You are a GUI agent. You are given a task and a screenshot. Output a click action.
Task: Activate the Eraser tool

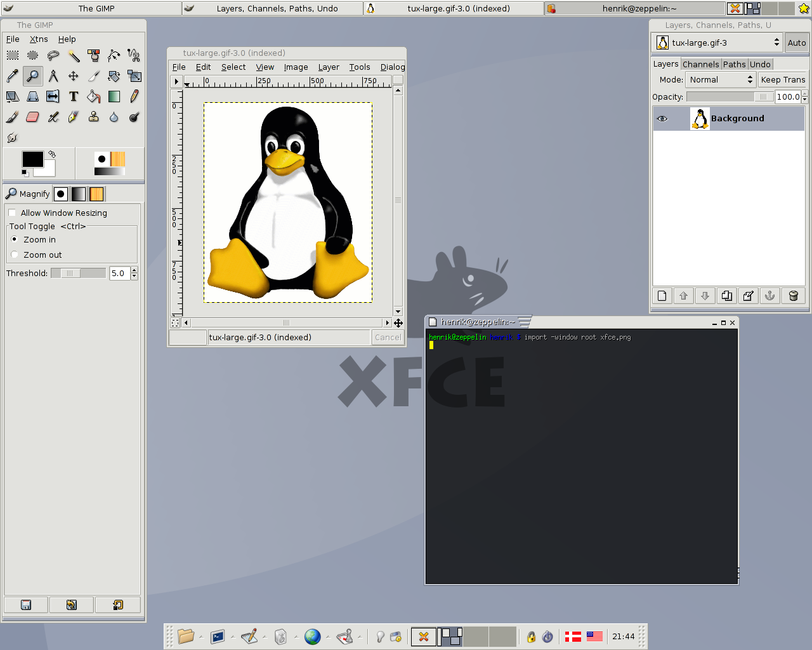tap(33, 117)
